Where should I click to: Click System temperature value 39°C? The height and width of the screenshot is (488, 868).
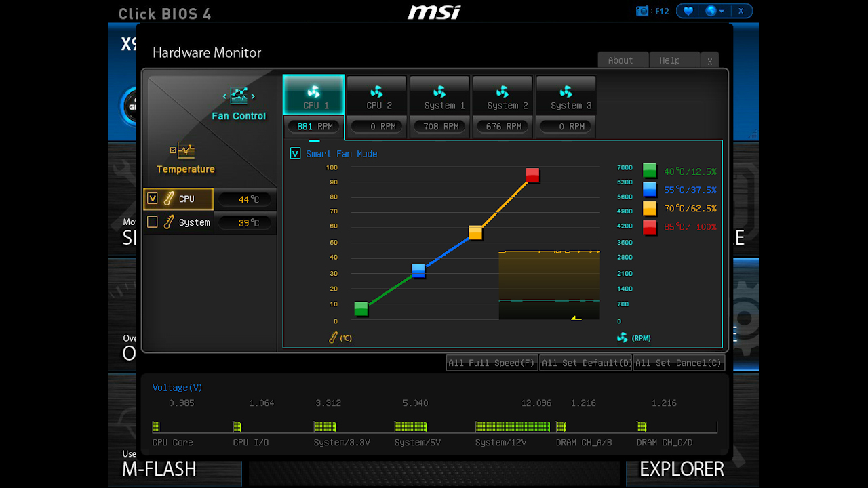[246, 222]
